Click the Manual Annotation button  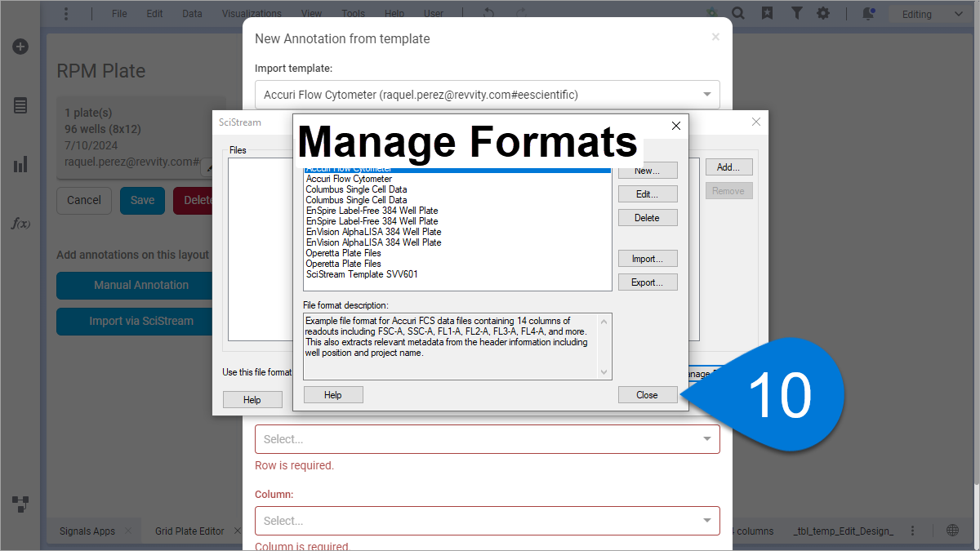click(141, 285)
